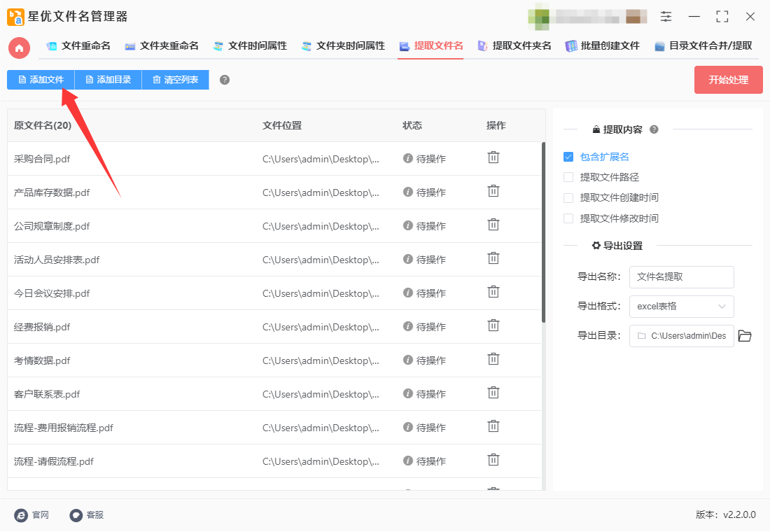Click the 添加目录 button
770x532 pixels.
click(108, 80)
